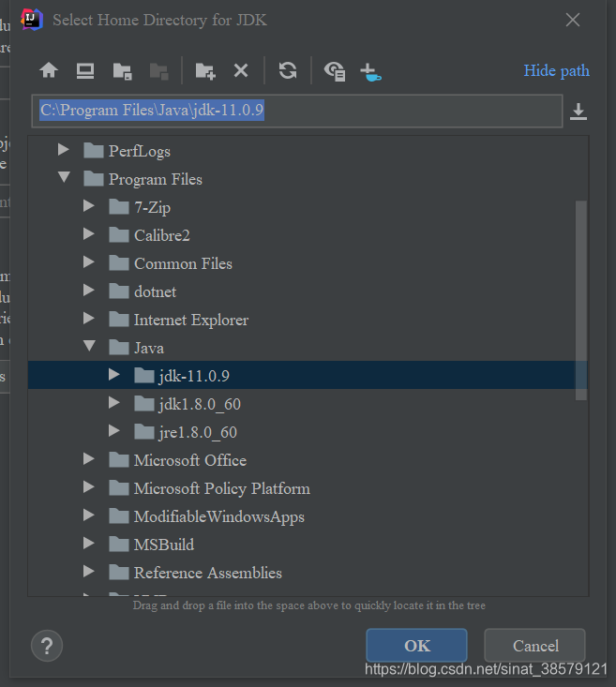Collapse the Java folder arrow
616x687 pixels.
(x=89, y=346)
